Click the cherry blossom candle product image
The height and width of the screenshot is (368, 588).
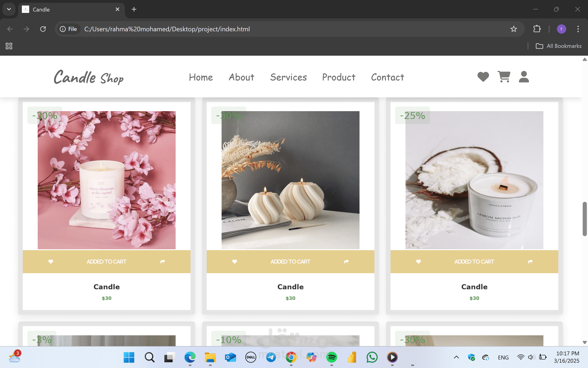pyautogui.click(x=106, y=180)
